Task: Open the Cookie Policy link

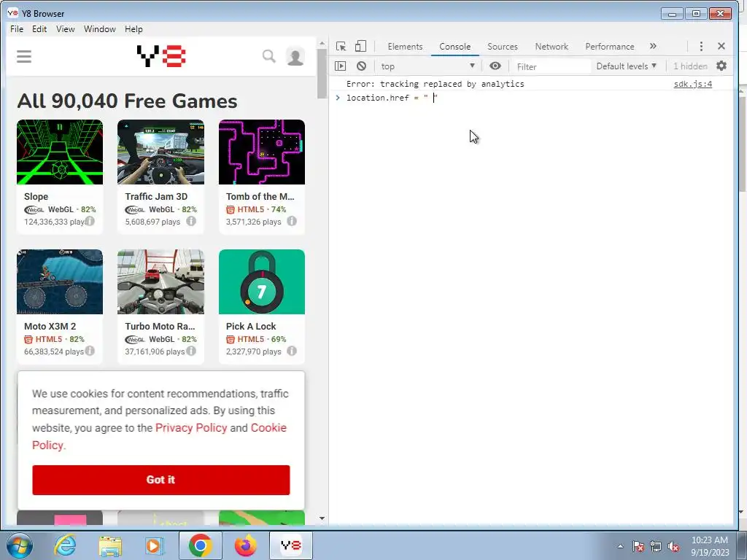Action: click(x=268, y=427)
